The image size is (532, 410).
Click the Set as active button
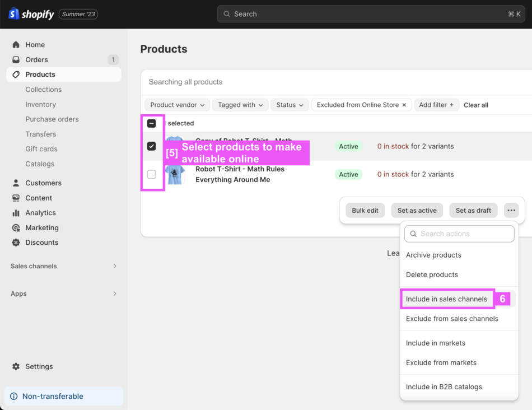tap(417, 211)
